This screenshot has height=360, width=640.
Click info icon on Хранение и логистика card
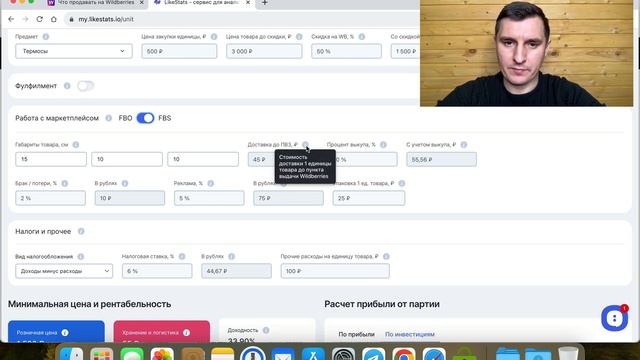[187, 333]
